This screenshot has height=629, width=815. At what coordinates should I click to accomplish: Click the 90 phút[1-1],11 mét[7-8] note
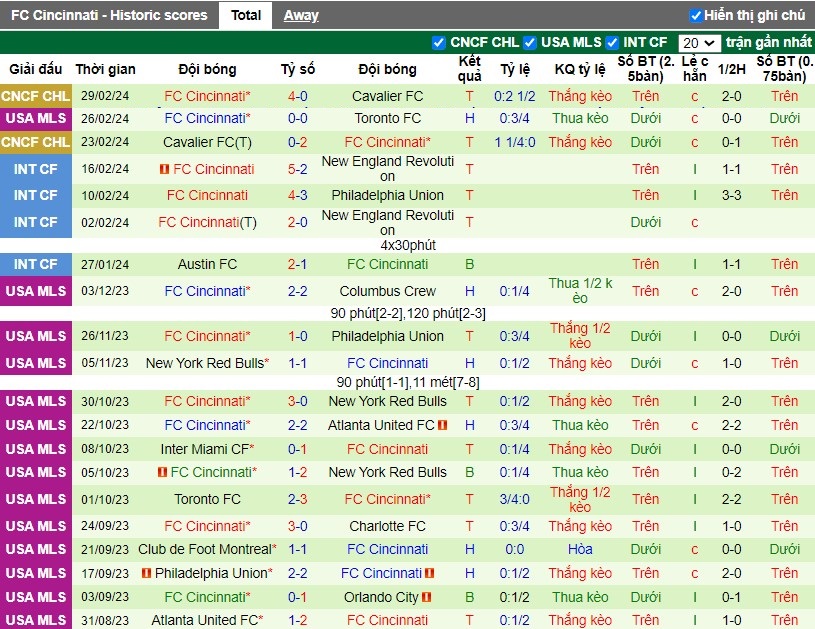[x=408, y=382]
